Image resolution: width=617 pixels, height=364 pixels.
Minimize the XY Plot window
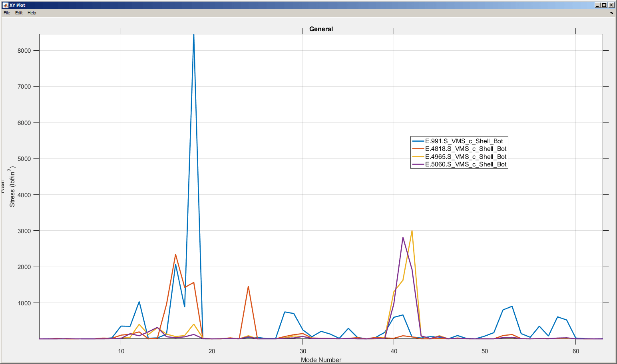pos(597,5)
